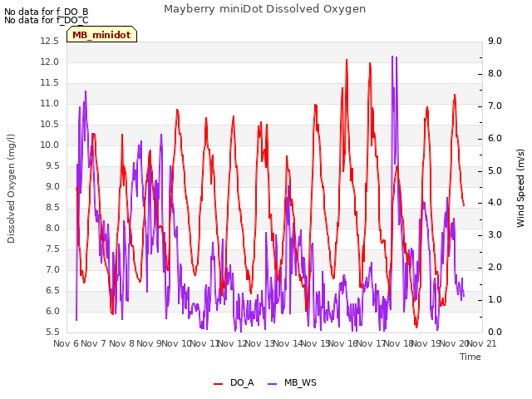Click the 3.0 wind speed tick label

point(495,234)
